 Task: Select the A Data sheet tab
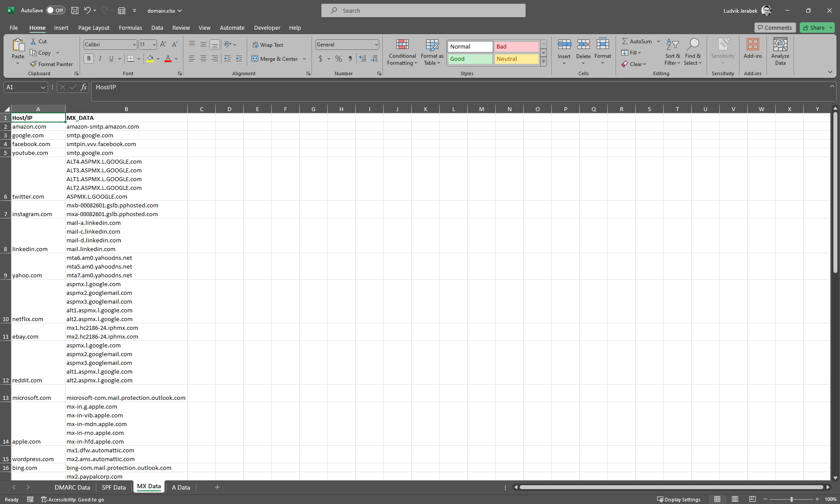[x=181, y=487]
